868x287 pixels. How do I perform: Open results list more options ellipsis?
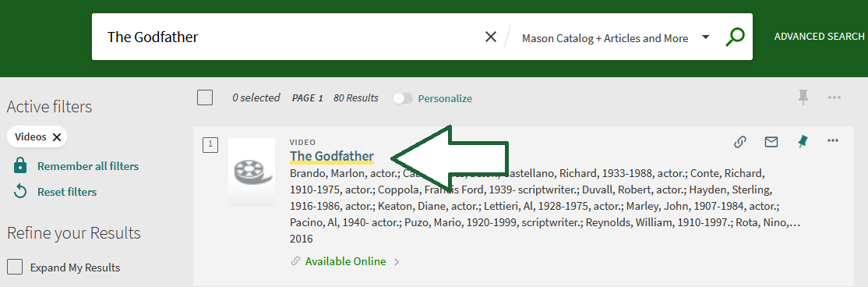pyautogui.click(x=834, y=97)
